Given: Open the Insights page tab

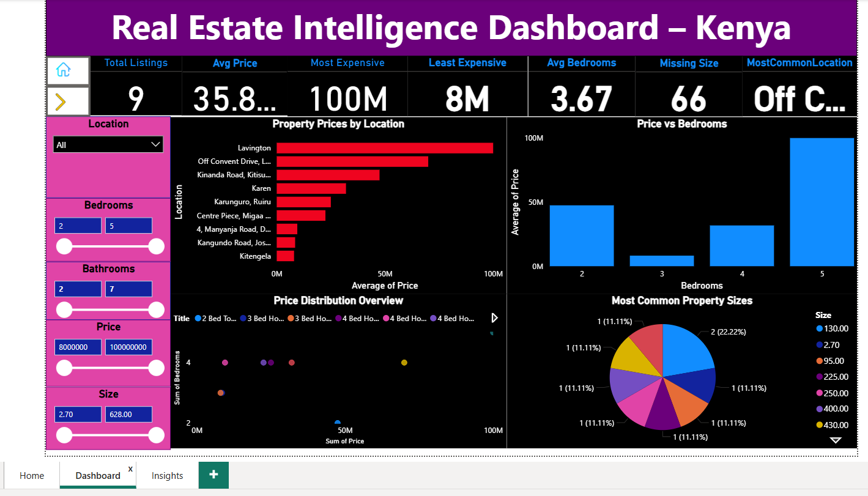Looking at the screenshot, I should [167, 475].
